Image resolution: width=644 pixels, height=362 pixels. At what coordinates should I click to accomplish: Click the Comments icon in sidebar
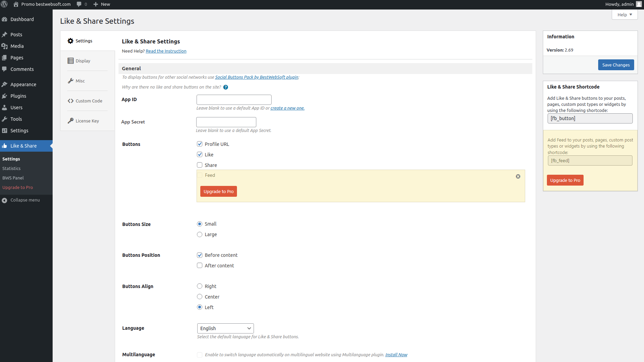click(4, 69)
